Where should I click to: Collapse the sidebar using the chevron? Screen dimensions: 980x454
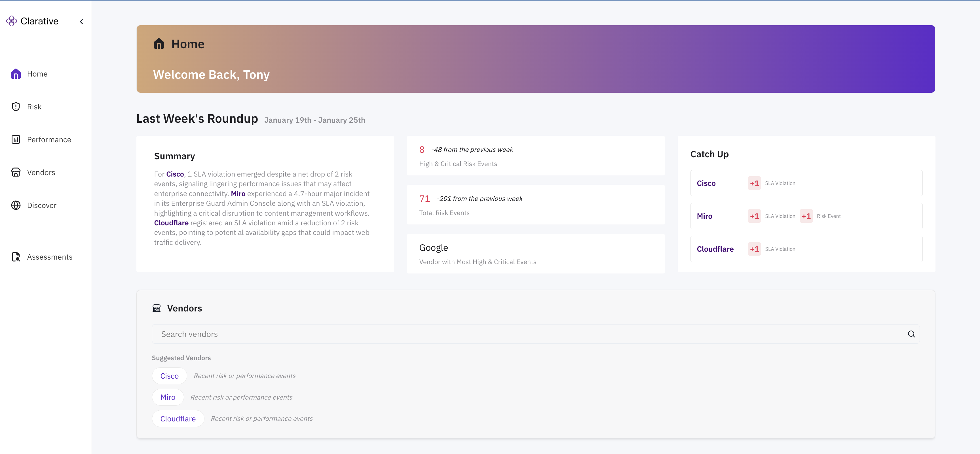[81, 21]
